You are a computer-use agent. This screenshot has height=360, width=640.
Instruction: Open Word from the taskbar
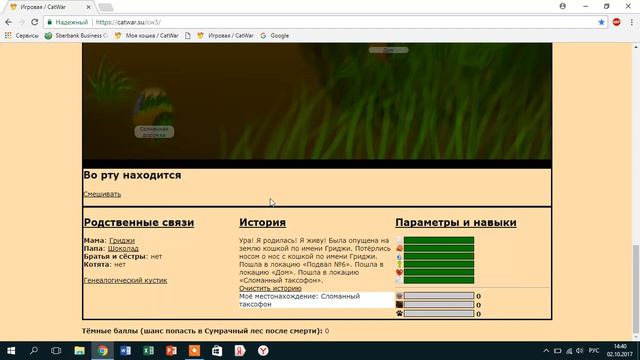pos(125,351)
